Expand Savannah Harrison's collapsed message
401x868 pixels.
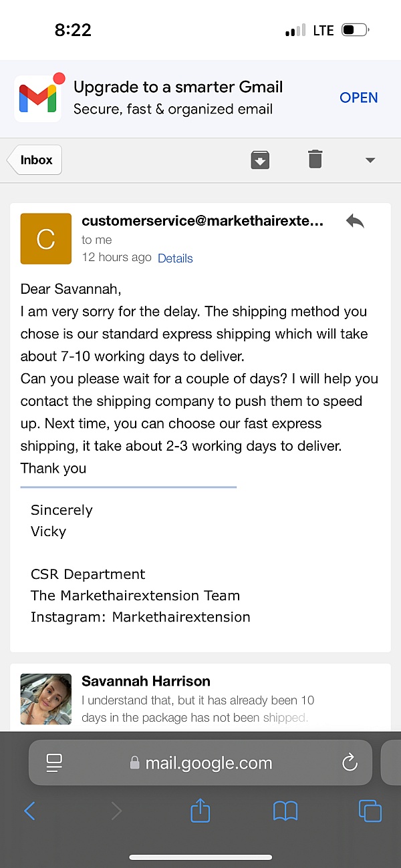(200, 698)
